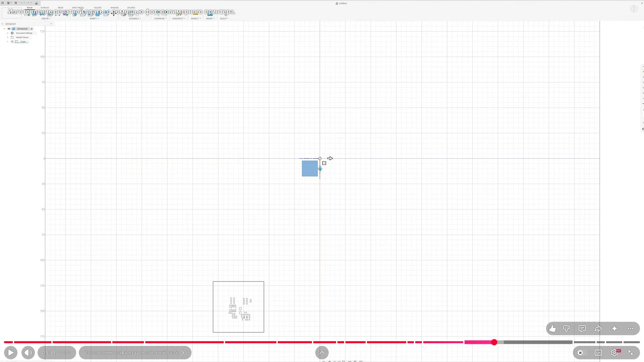644x362 pixels.
Task: Go to the Home view icon
Action: (36, 3)
